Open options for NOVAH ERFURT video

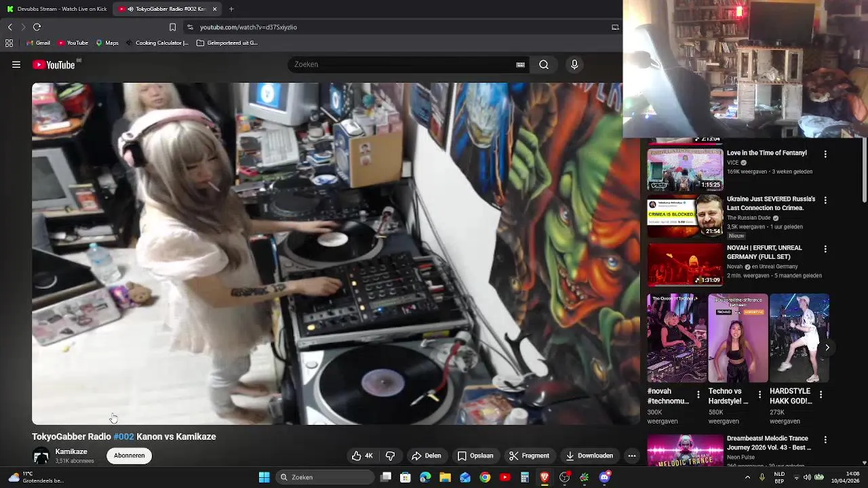(825, 249)
